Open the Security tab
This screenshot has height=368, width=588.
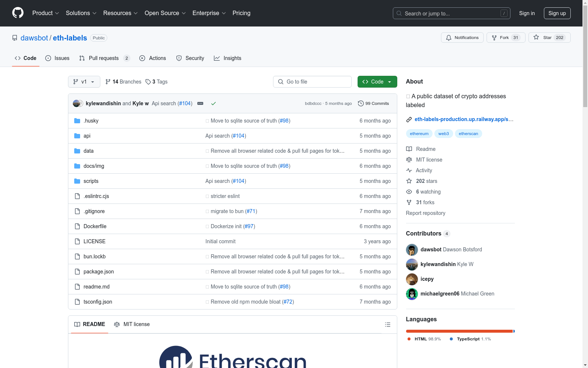[x=190, y=58]
